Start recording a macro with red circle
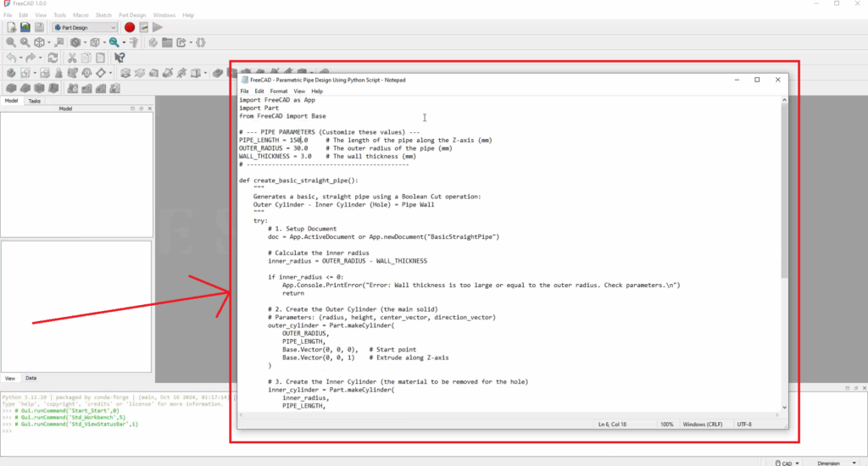Screen dimensions: 868x466 130,27
